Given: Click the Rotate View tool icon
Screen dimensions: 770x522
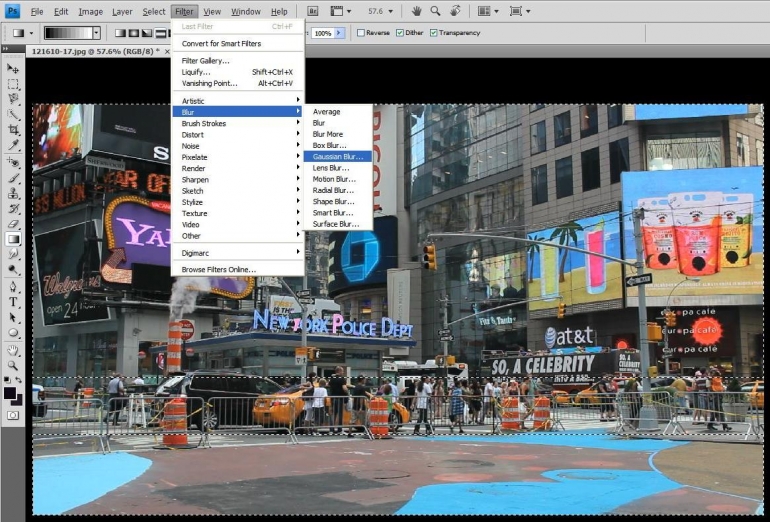Looking at the screenshot, I should [455, 11].
